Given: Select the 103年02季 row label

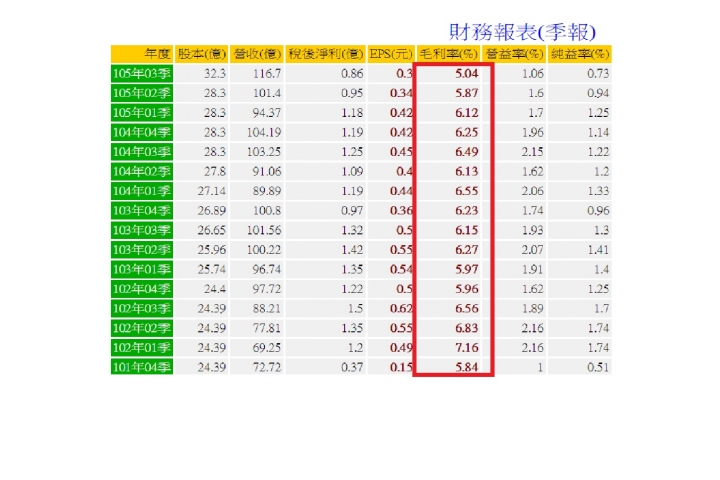Looking at the screenshot, I should click(x=142, y=250).
